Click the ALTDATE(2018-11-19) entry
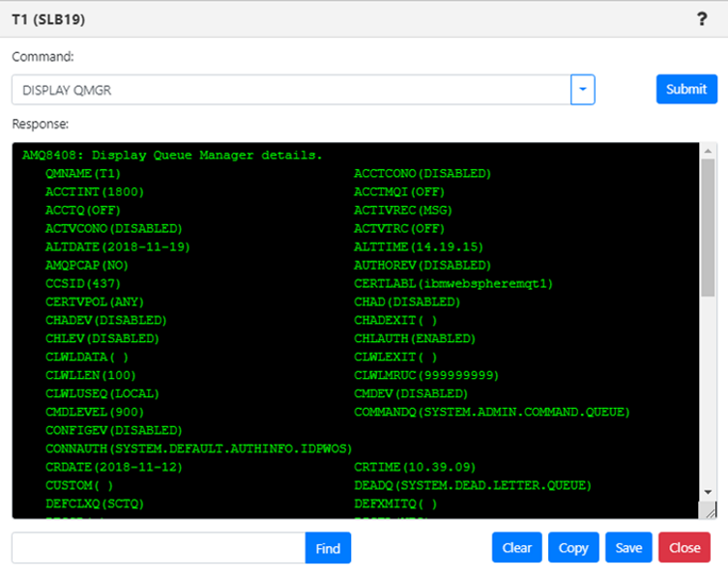The height and width of the screenshot is (577, 728). (117, 247)
